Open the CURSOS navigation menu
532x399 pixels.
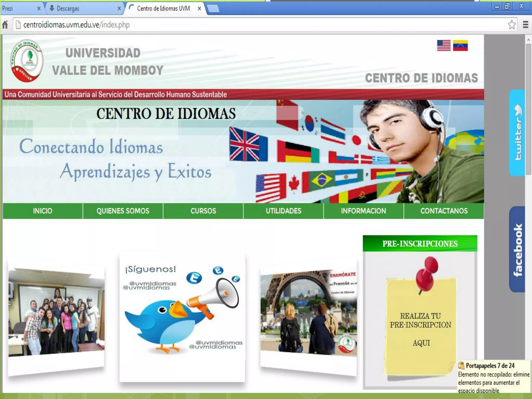point(203,211)
